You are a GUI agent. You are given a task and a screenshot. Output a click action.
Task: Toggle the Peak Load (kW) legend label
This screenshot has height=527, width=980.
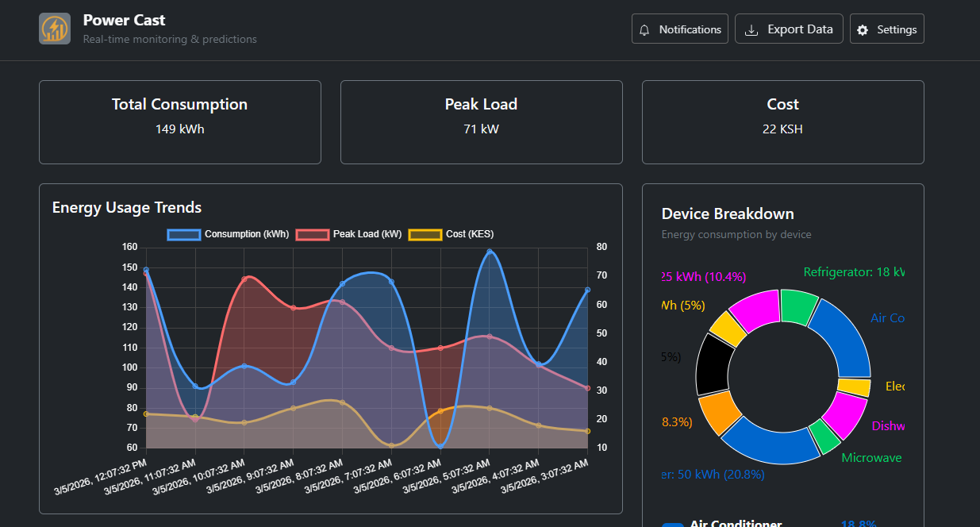click(367, 234)
